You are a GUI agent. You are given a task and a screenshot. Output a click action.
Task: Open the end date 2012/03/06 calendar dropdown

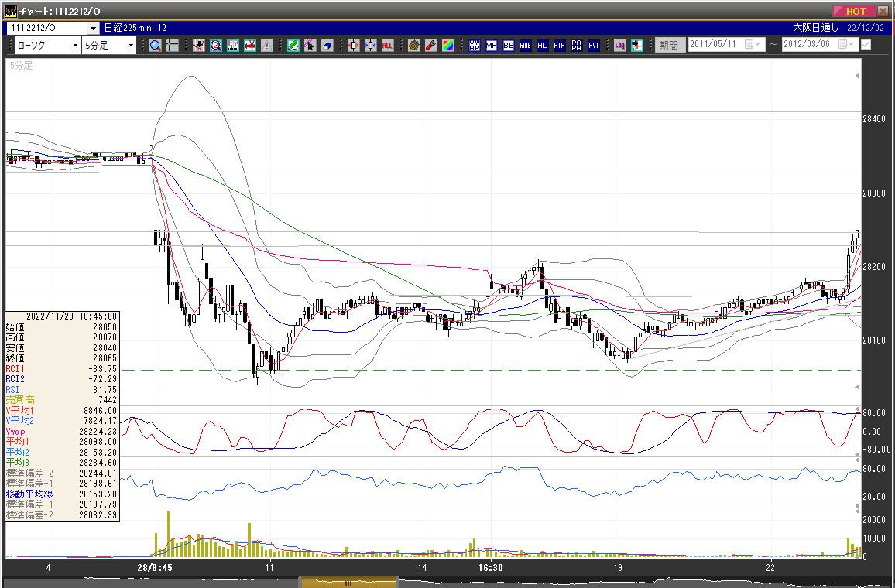(x=846, y=44)
